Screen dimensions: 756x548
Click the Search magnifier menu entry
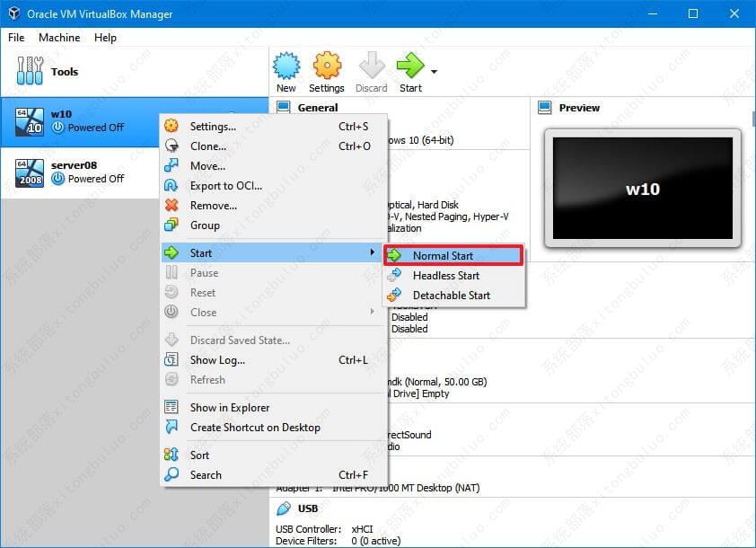pyautogui.click(x=206, y=475)
